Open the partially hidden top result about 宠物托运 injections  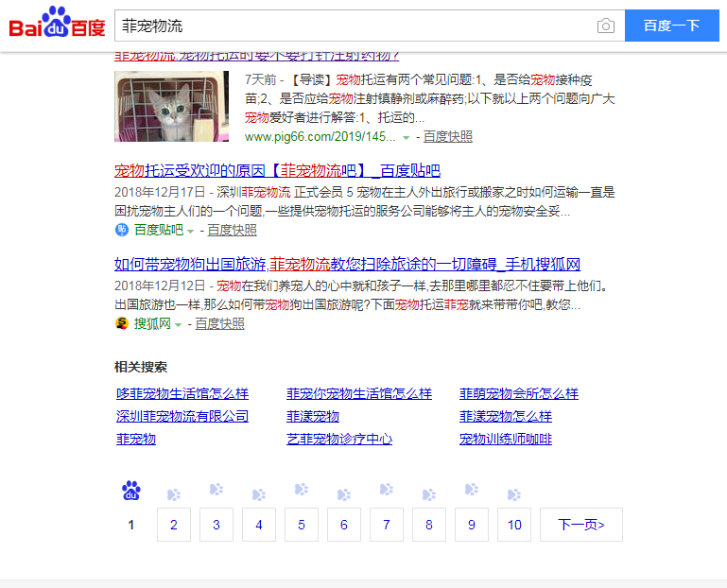257,57
